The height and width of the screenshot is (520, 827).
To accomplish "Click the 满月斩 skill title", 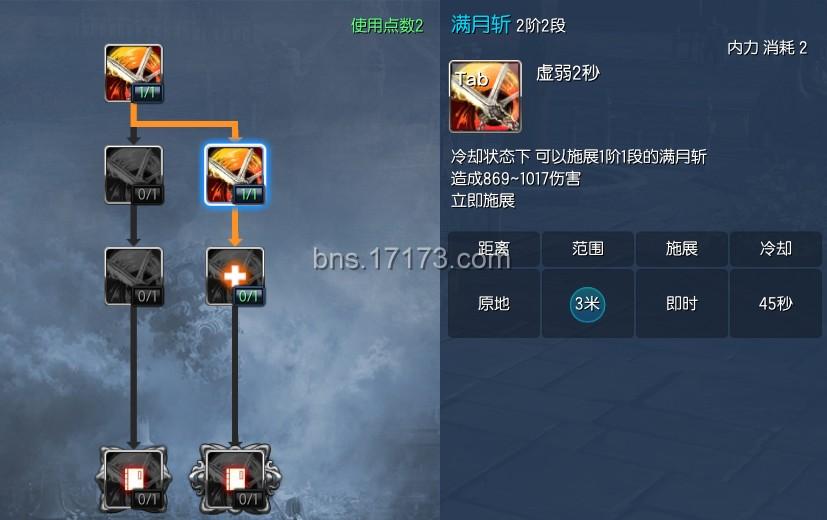I will (480, 24).
